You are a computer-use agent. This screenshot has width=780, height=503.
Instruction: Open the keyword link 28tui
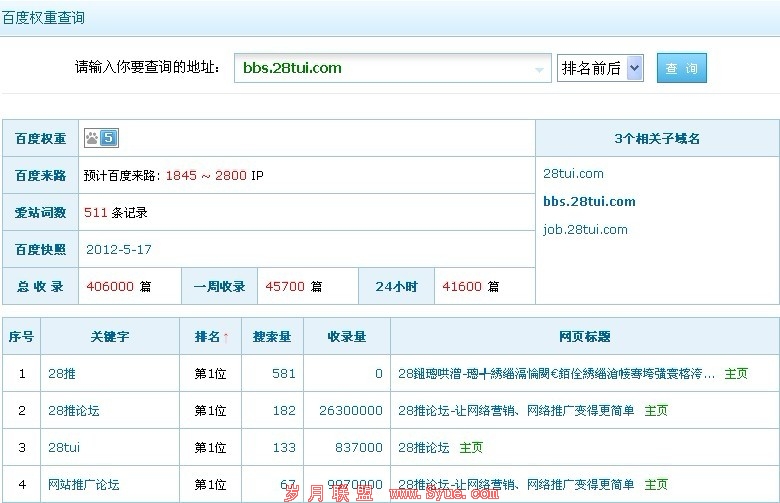tap(64, 447)
